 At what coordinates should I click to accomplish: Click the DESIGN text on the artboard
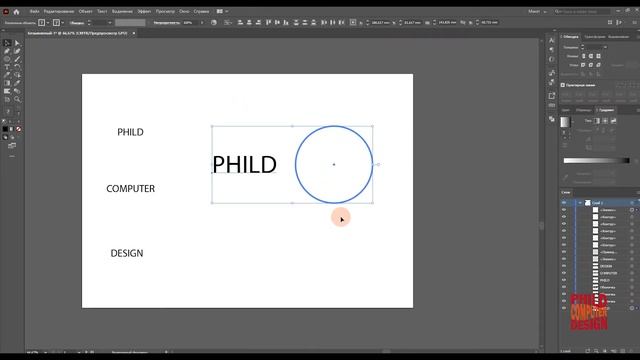tap(127, 253)
